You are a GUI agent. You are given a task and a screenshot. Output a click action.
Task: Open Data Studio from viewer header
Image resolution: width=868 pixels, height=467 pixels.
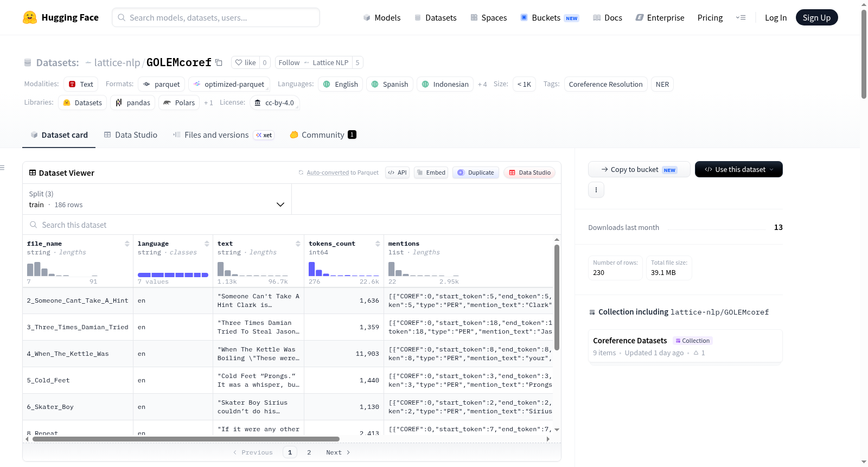click(529, 172)
